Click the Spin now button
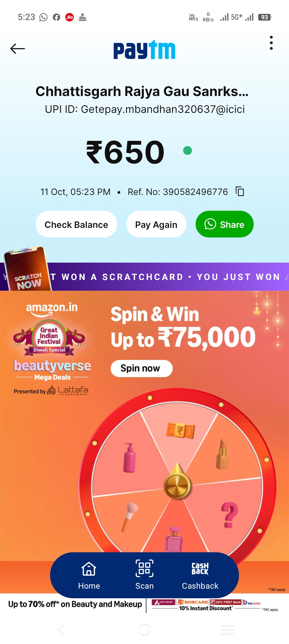Image resolution: width=289 pixels, height=644 pixels. pyautogui.click(x=142, y=368)
